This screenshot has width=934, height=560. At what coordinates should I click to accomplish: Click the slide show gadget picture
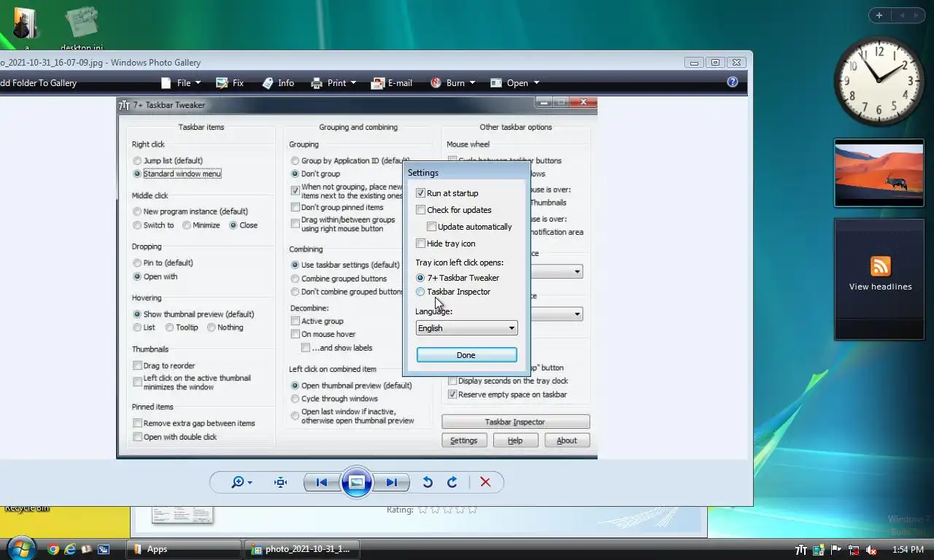point(879,172)
